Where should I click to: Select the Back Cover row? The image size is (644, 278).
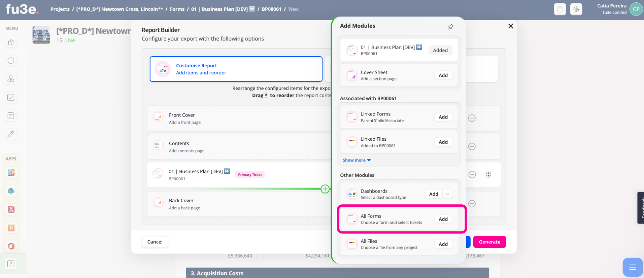coord(239,204)
